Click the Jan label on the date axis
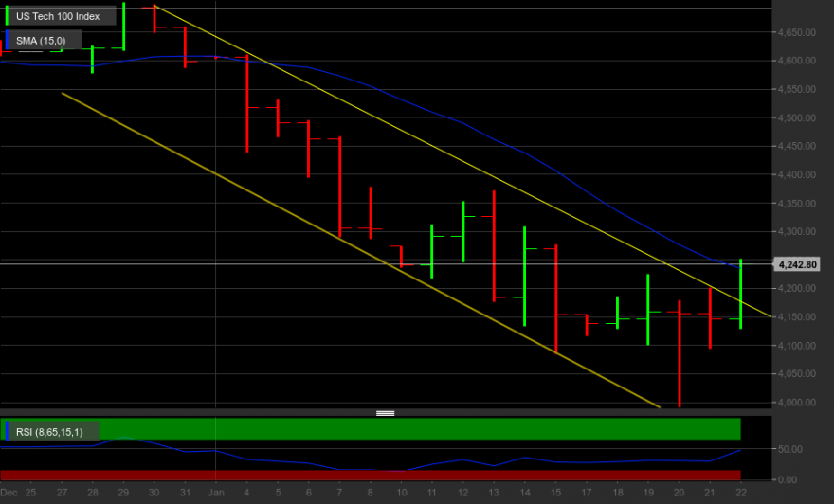This screenshot has height=504, width=834. [x=216, y=493]
